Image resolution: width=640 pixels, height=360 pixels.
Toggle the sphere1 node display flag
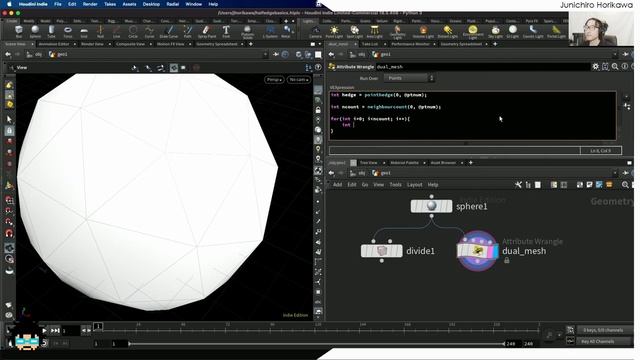click(x=449, y=206)
